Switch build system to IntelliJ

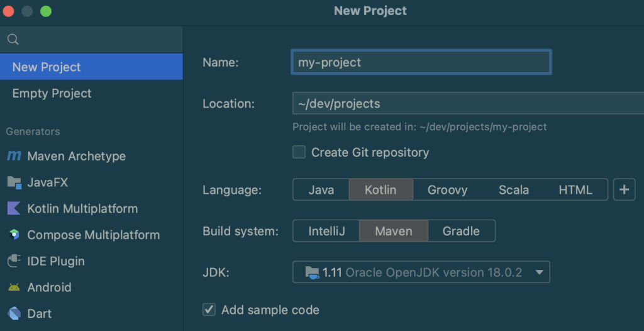pyautogui.click(x=326, y=231)
